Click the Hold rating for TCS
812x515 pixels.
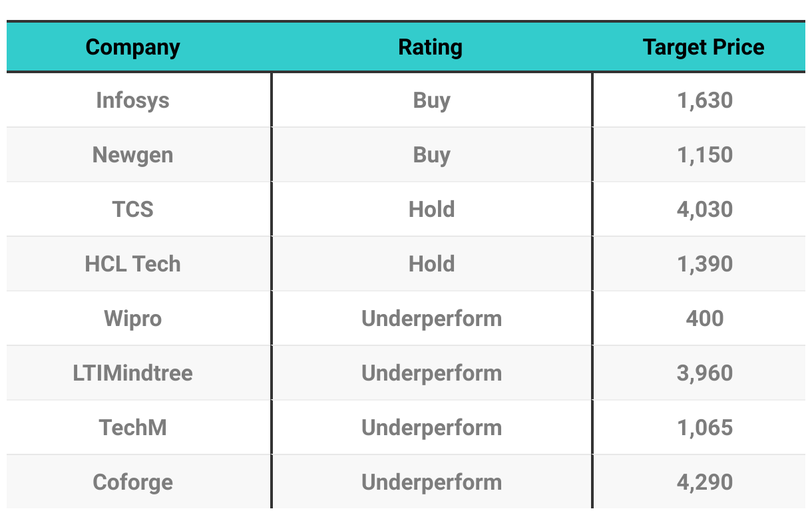coord(431,210)
